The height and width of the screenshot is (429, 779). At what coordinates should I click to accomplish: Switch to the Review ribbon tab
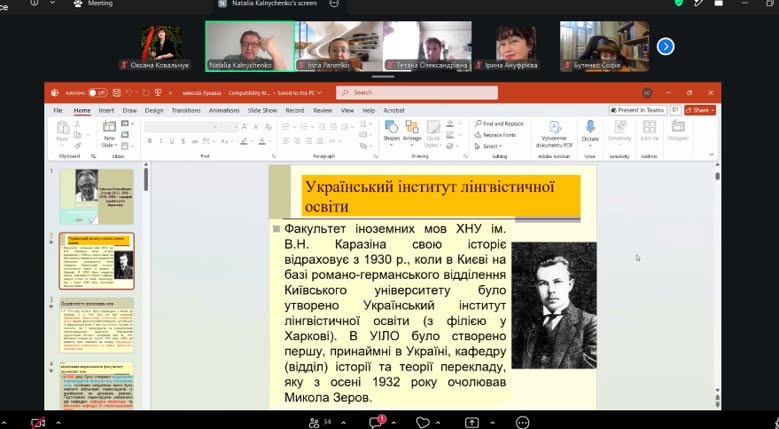pos(322,110)
